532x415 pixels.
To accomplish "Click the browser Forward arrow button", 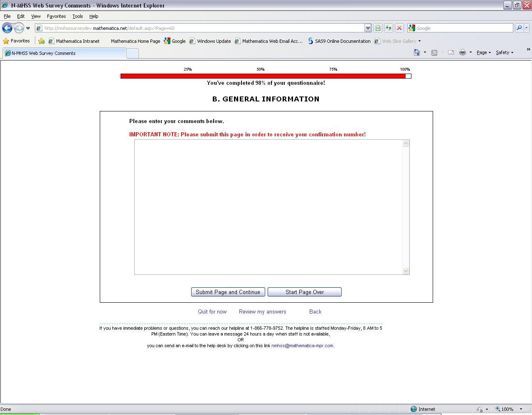I will pyautogui.click(x=19, y=28).
